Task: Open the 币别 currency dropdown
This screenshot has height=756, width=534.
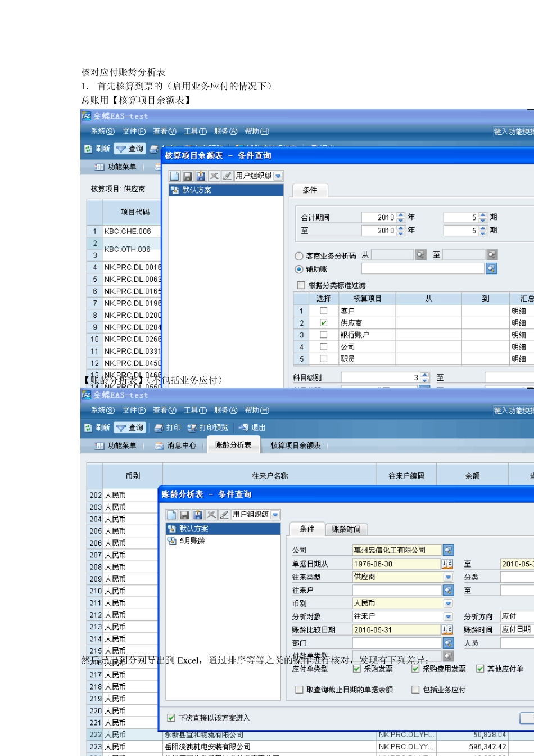Action: coord(448,604)
